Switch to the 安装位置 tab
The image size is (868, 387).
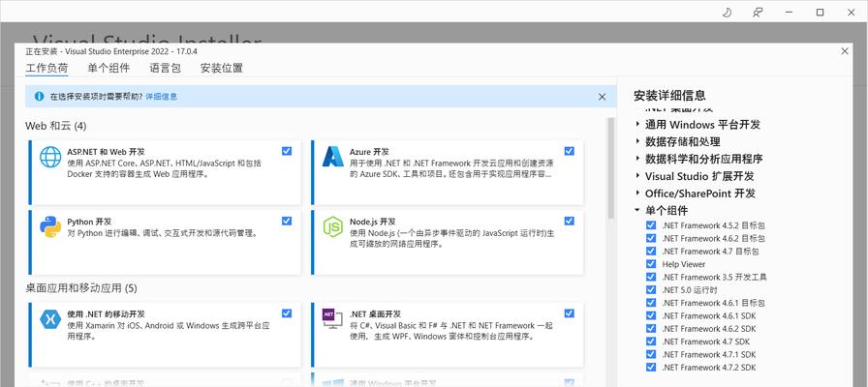(222, 69)
